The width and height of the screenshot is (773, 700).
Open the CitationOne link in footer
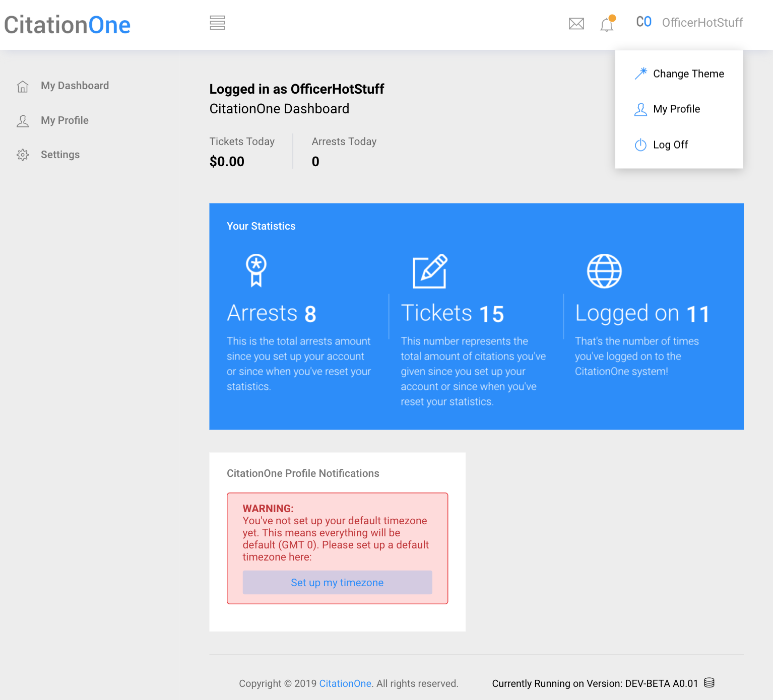pos(345,683)
